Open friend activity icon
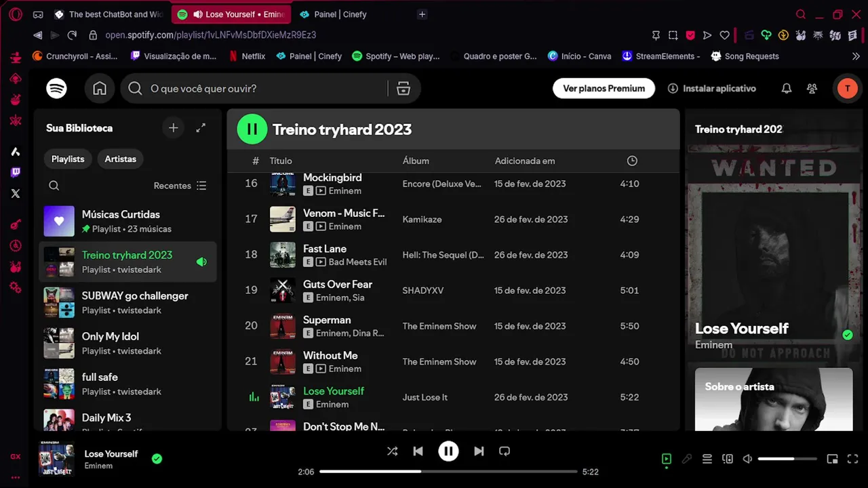Screen dimensions: 868x488 click(x=812, y=88)
